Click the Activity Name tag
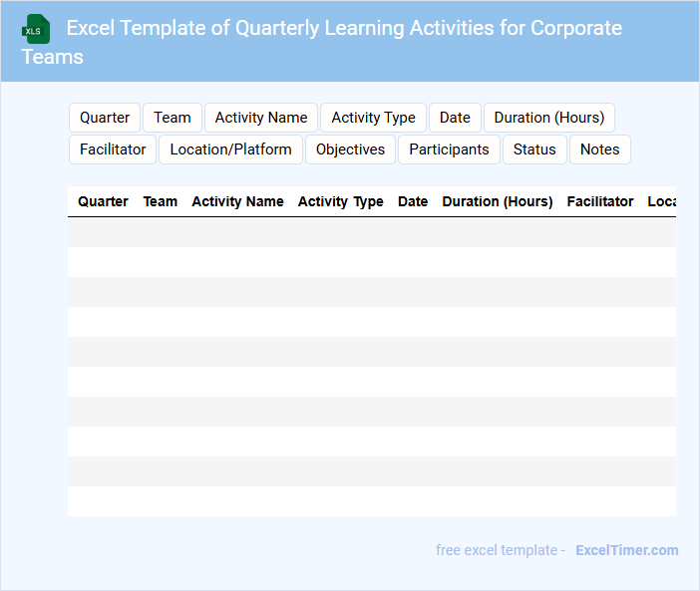Screen dimensions: 700x591 click(x=261, y=118)
